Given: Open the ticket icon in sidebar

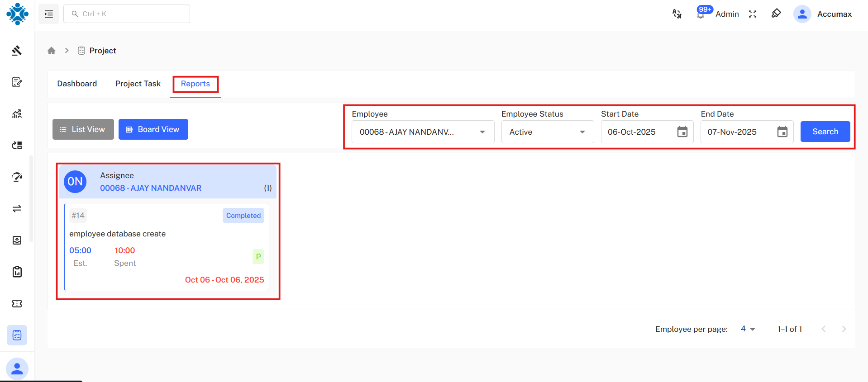Looking at the screenshot, I should [17, 304].
